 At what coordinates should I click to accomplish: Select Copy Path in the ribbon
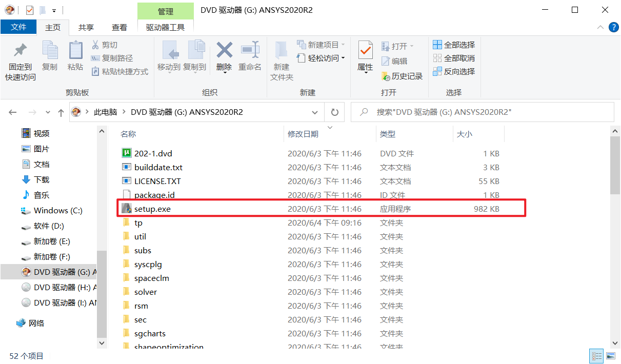click(x=112, y=58)
